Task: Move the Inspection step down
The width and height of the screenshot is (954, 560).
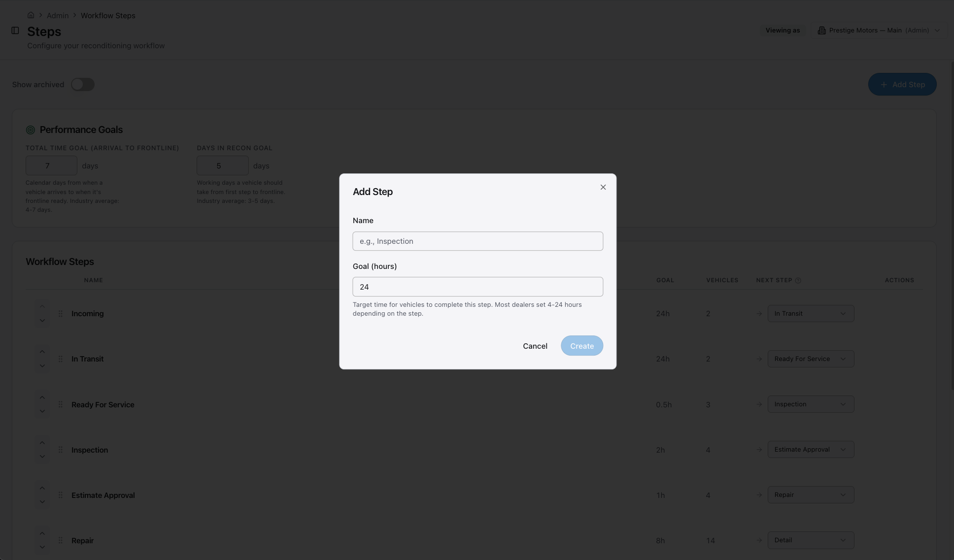Action: point(42,457)
